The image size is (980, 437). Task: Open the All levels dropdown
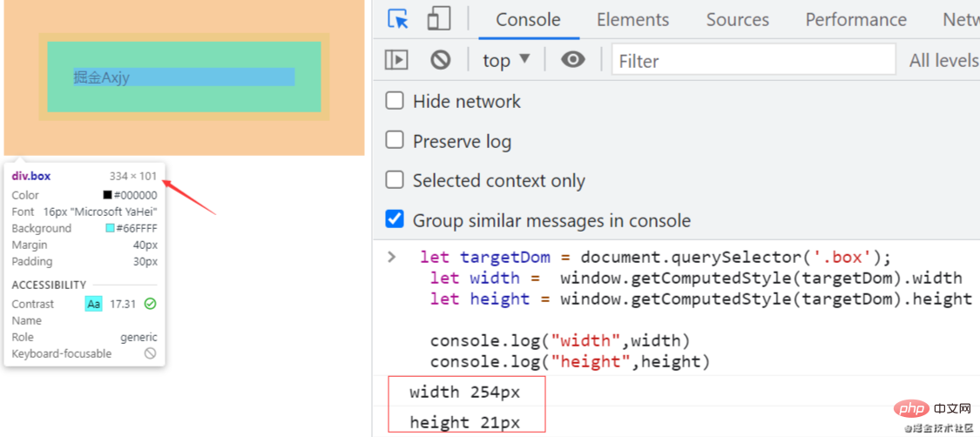pyautogui.click(x=943, y=61)
